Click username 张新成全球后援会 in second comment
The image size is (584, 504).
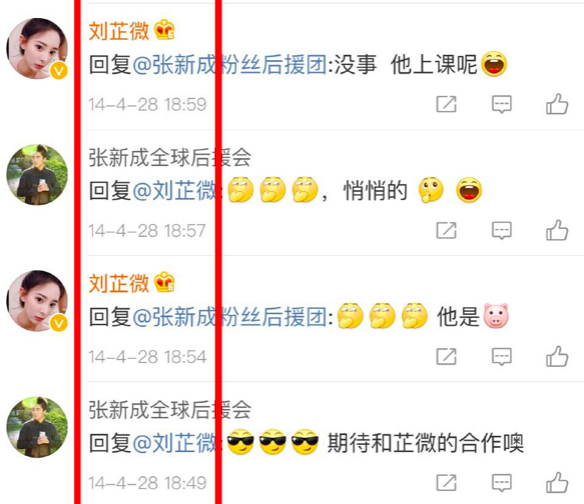(x=170, y=157)
